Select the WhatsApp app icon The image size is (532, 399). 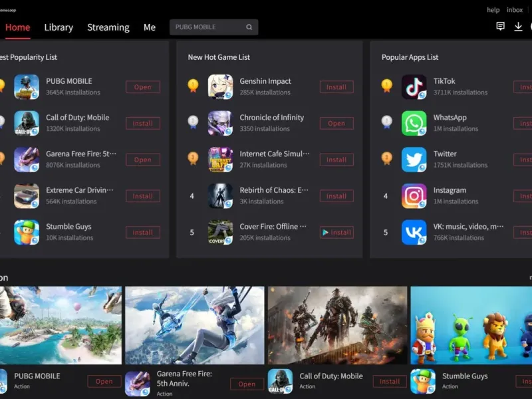(414, 123)
